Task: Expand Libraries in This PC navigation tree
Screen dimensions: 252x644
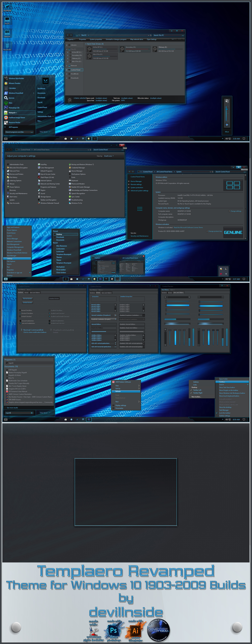Action: pyautogui.click(x=67, y=45)
